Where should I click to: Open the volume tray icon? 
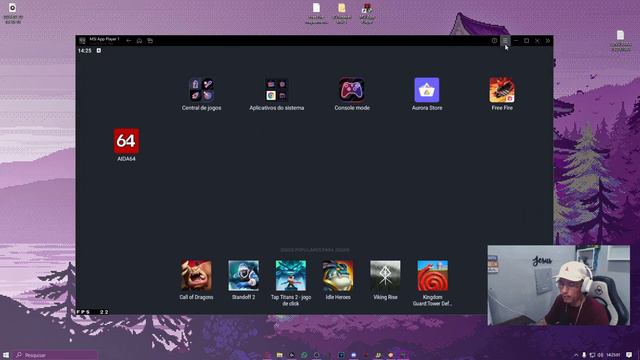click(600, 355)
